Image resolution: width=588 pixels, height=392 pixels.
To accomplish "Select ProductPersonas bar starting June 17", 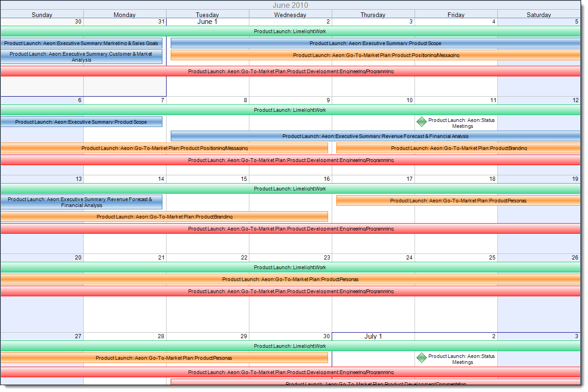I will [458, 201].
